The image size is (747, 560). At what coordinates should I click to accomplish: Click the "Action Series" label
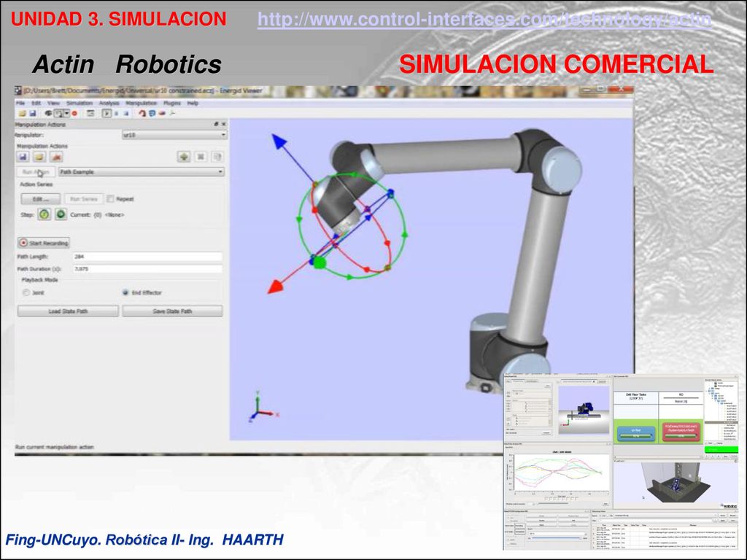36,184
